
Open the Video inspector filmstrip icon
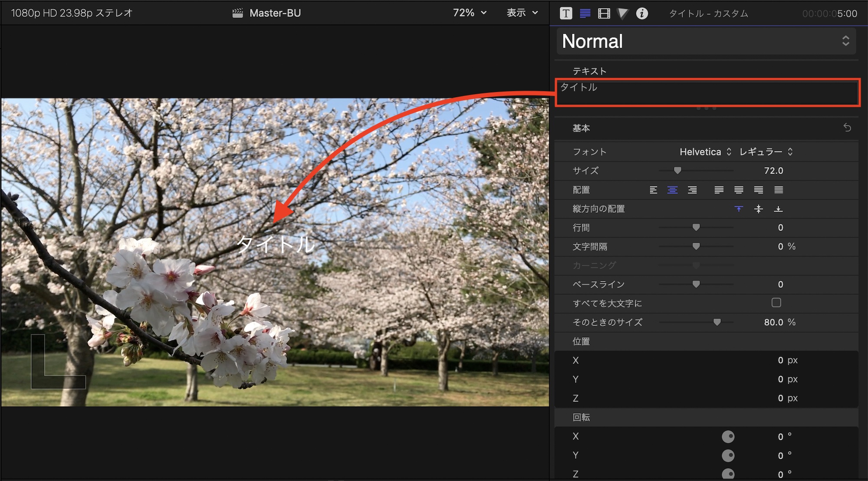point(604,13)
